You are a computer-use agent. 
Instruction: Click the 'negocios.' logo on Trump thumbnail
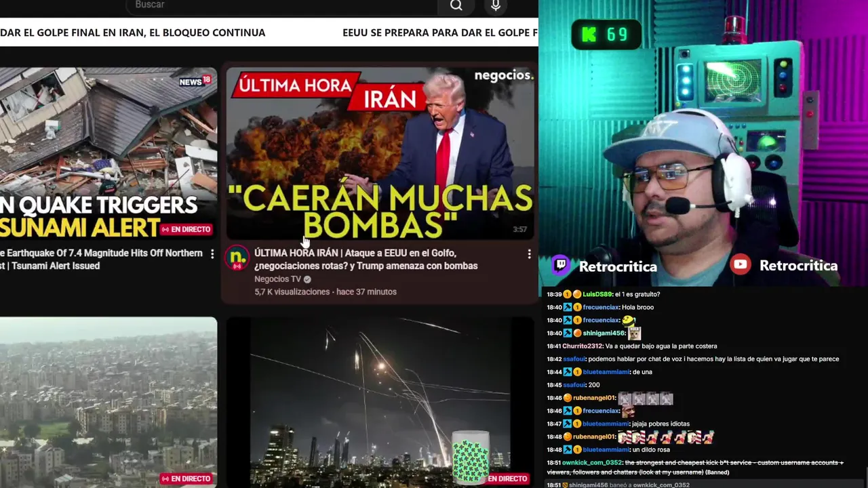point(504,75)
